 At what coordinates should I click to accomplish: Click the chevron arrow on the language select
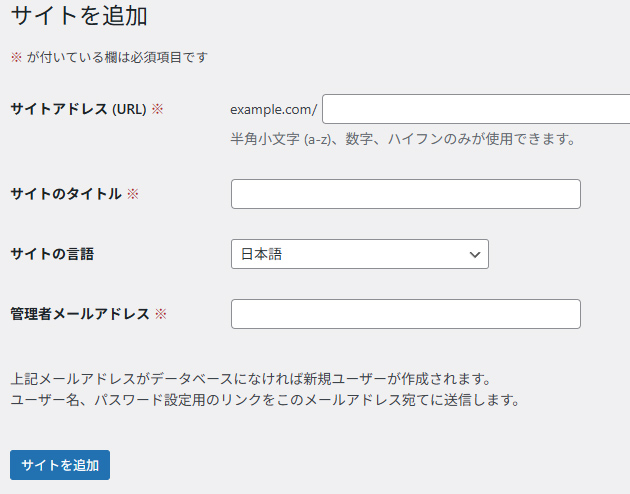tap(475, 255)
